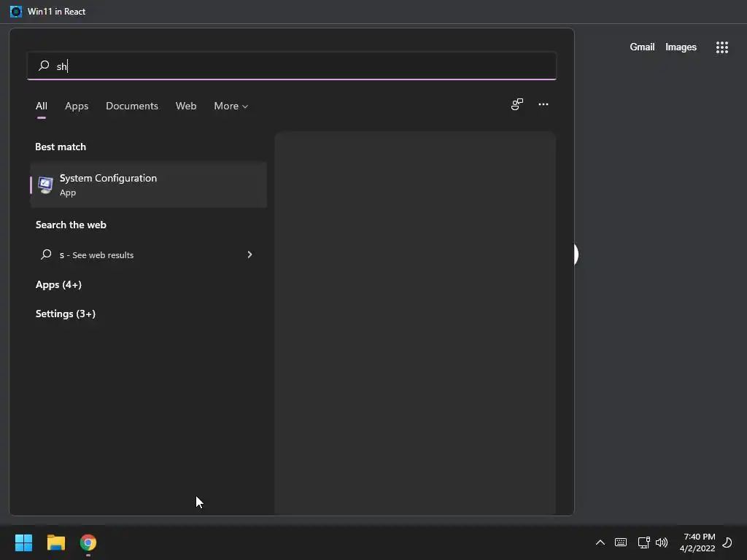Open Google Chrome from the taskbar
Viewport: 747px width, 560px height.
click(88, 542)
